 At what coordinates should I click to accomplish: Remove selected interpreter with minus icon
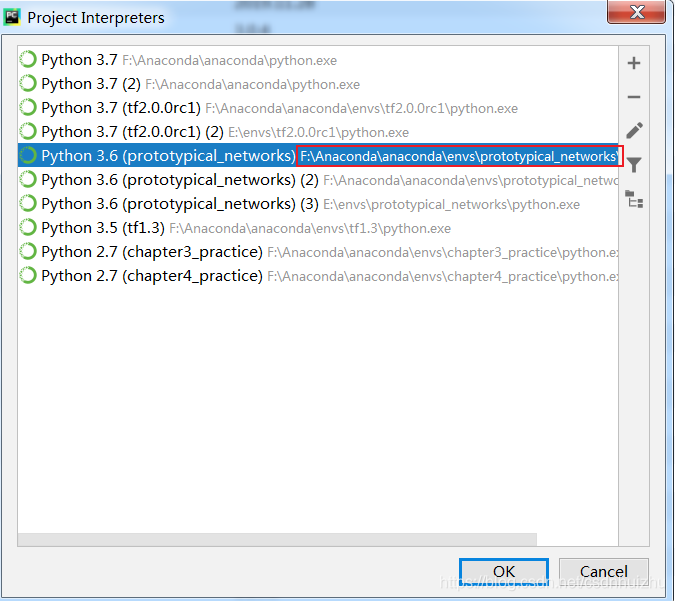[x=634, y=97]
